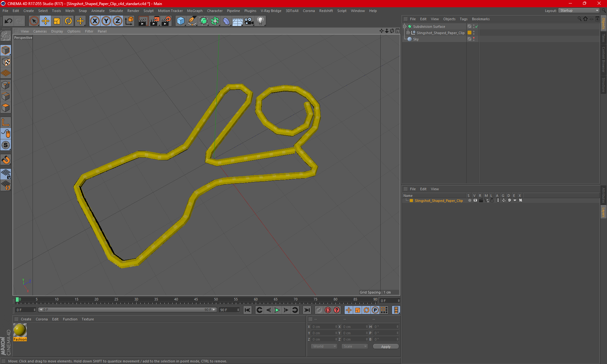Activate the Rotate tool in top toolbar
This screenshot has width=607, height=364.
pos(68,21)
